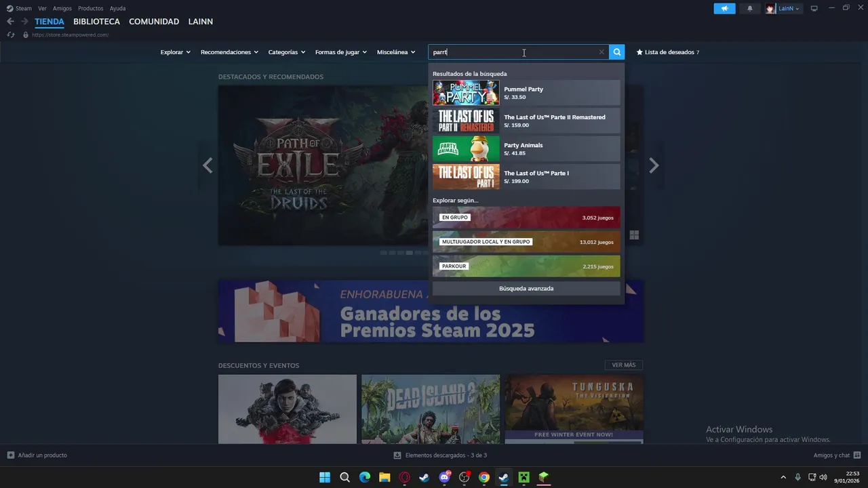868x488 pixels.
Task: Expand the Categorías dropdown
Action: 287,52
